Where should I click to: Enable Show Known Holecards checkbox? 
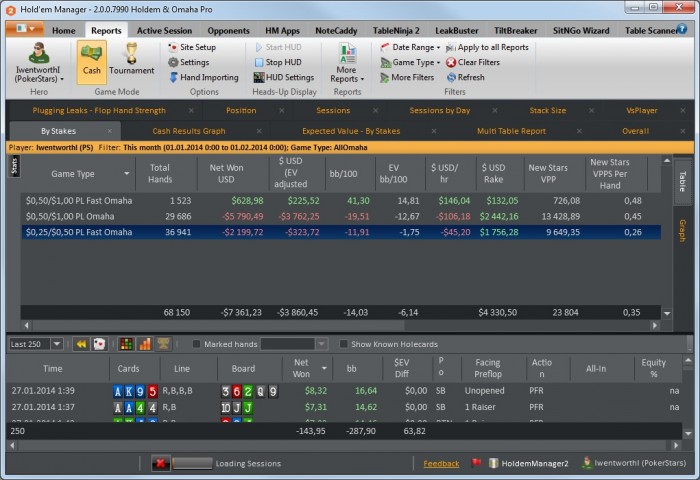tap(343, 344)
